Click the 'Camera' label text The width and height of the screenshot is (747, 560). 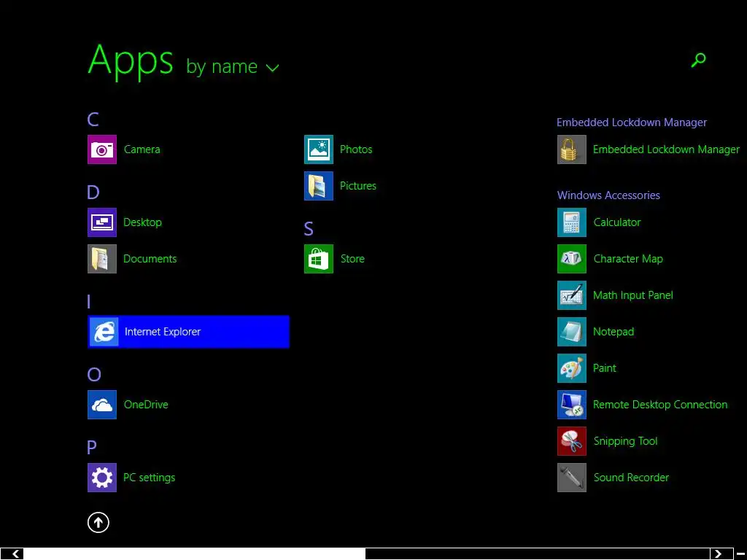coord(142,149)
